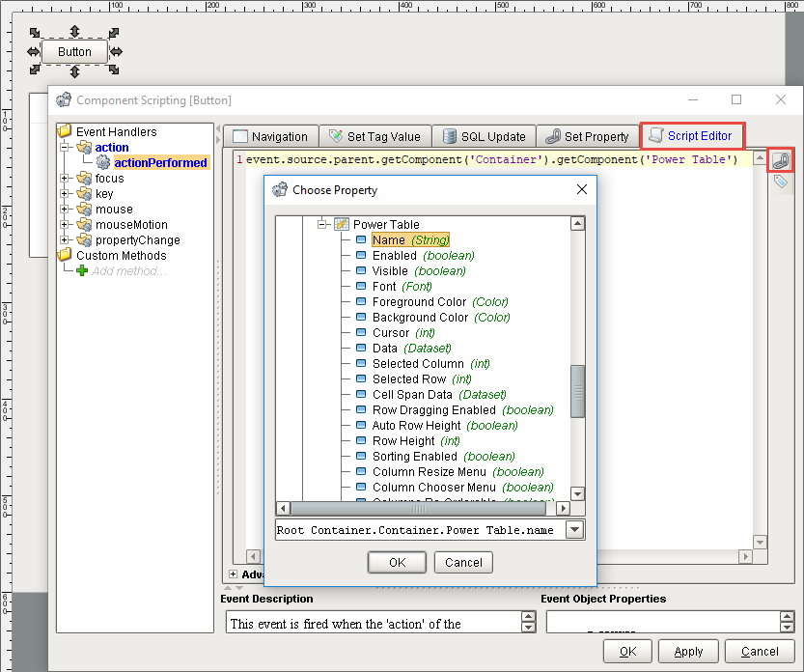804x672 pixels.
Task: Close the Choose Property dialog
Action: 581,189
